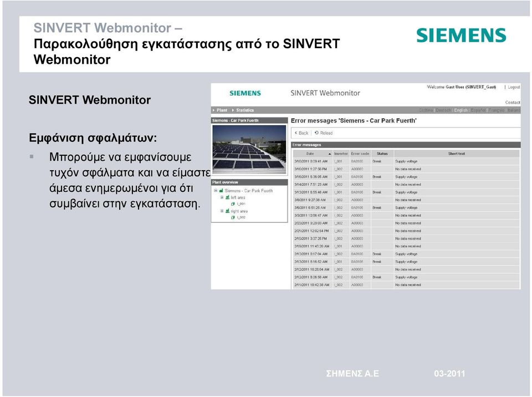532x397 pixels.
Task: Click the 03-2011 footer date
Action: click(449, 374)
